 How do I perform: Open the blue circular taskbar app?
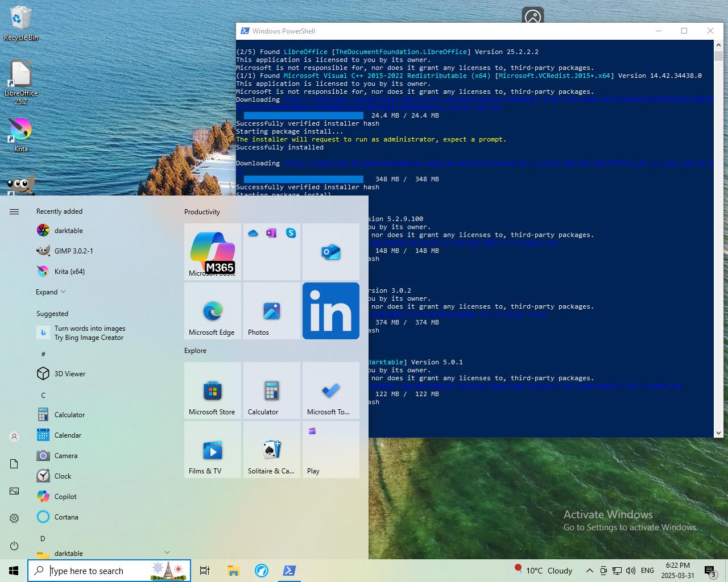click(261, 571)
